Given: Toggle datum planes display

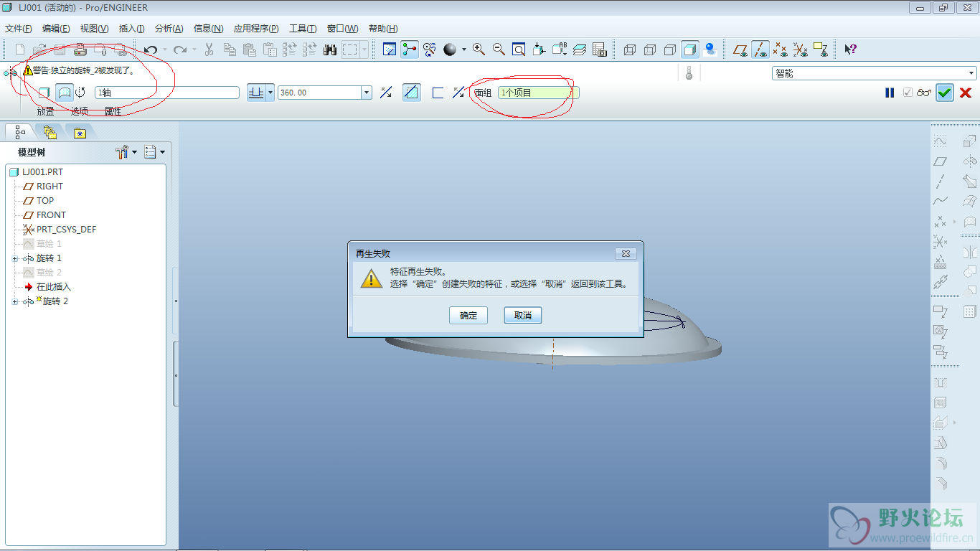Looking at the screenshot, I should click(x=740, y=50).
